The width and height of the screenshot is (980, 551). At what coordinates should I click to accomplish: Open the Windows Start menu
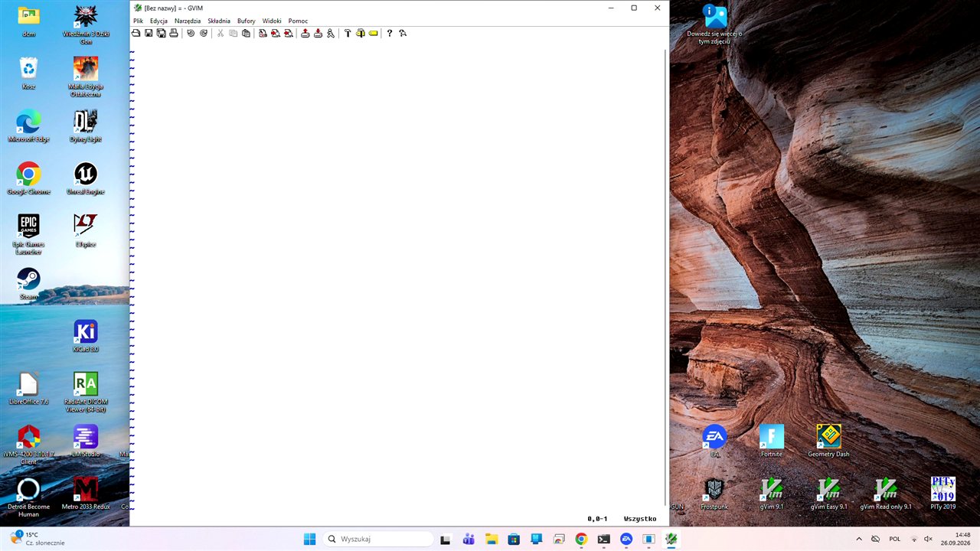309,539
